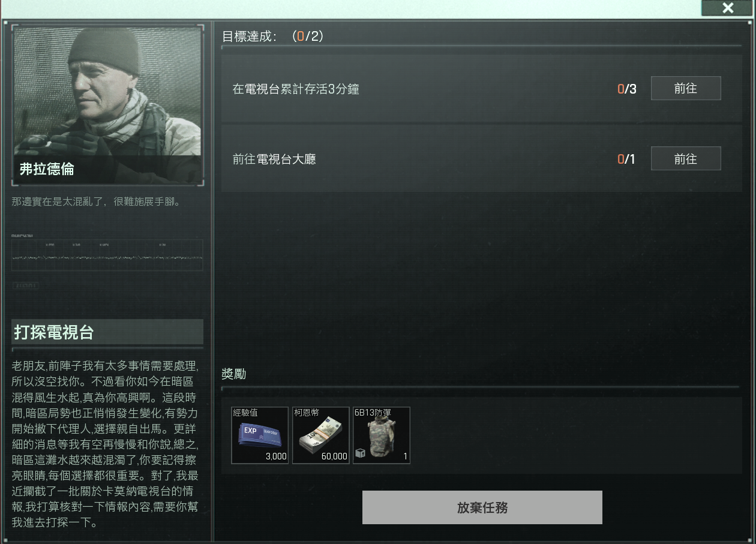
Task: Click the 目標達成 (0/2) header
Action: point(273,37)
